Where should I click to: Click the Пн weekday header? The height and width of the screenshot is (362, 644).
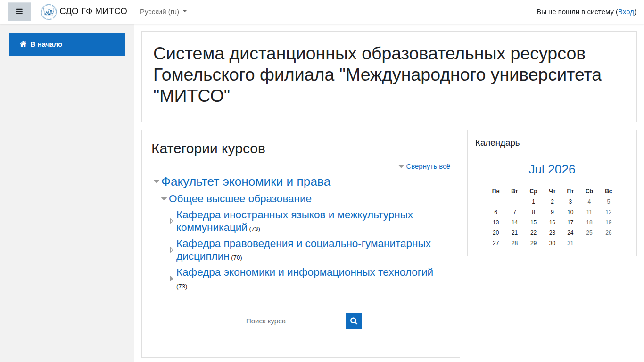(x=495, y=191)
